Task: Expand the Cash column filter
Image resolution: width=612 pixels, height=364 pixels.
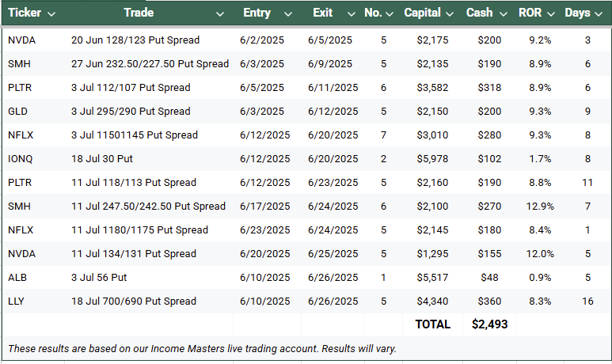Action: click(504, 14)
